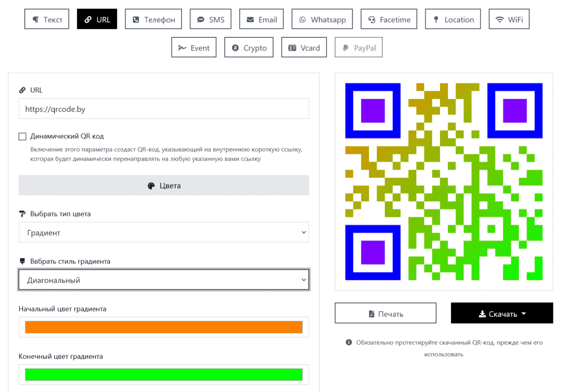Enable the Динамический QR код checkbox
The height and width of the screenshot is (392, 561).
coord(23,136)
